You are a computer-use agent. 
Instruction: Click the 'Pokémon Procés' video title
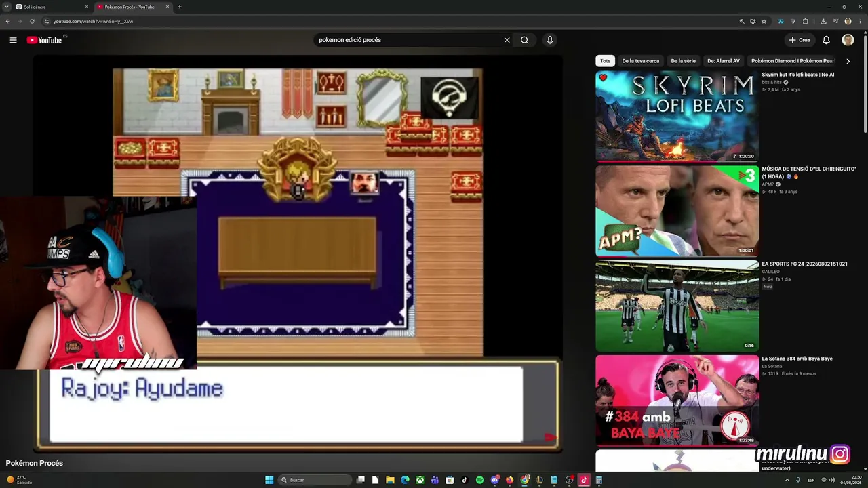coord(35,463)
